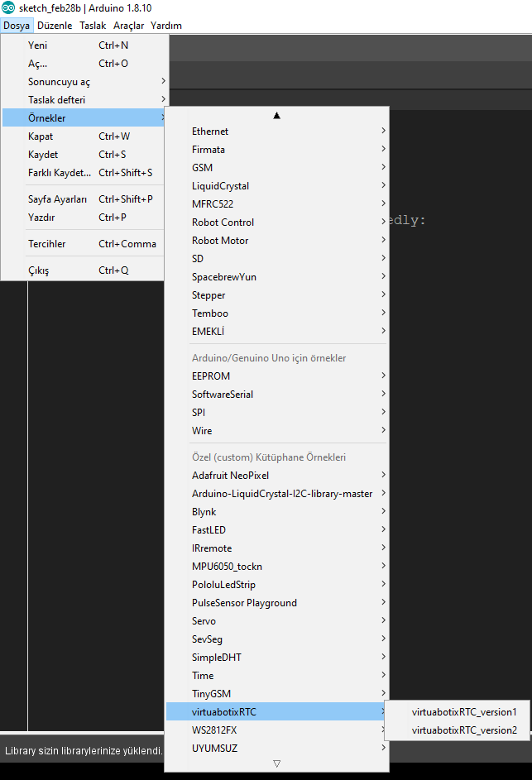Open SimpleDHT examples submenu
This screenshot has height=780, width=532.
click(x=276, y=658)
